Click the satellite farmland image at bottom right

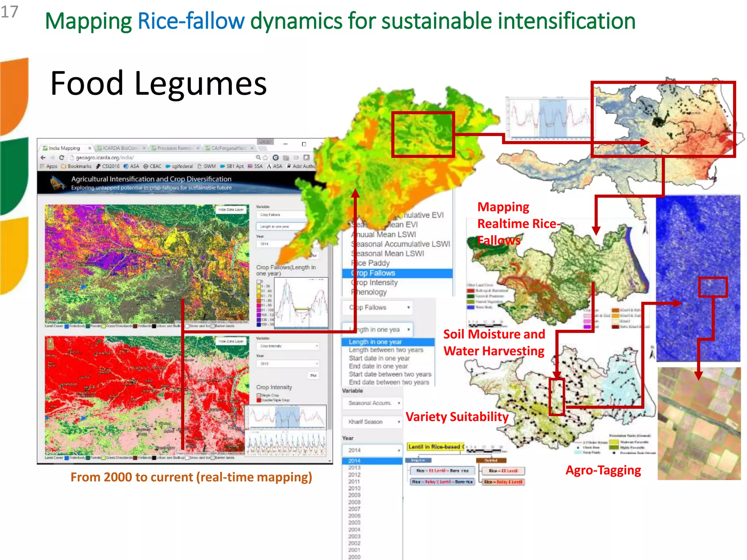point(699,424)
